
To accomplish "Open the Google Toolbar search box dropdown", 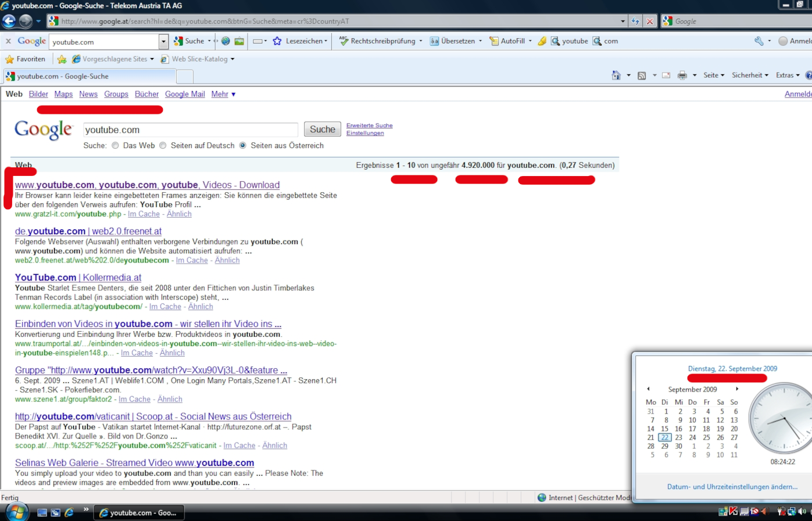I will (163, 42).
